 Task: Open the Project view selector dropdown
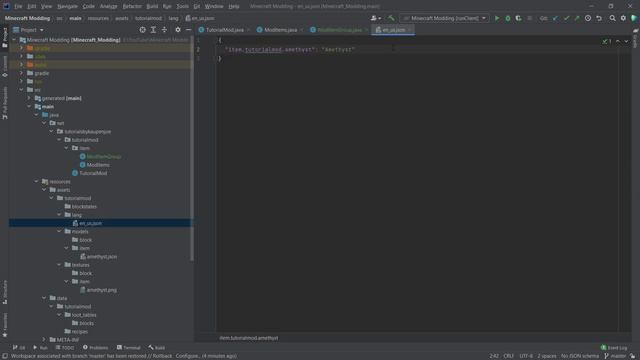[28, 30]
